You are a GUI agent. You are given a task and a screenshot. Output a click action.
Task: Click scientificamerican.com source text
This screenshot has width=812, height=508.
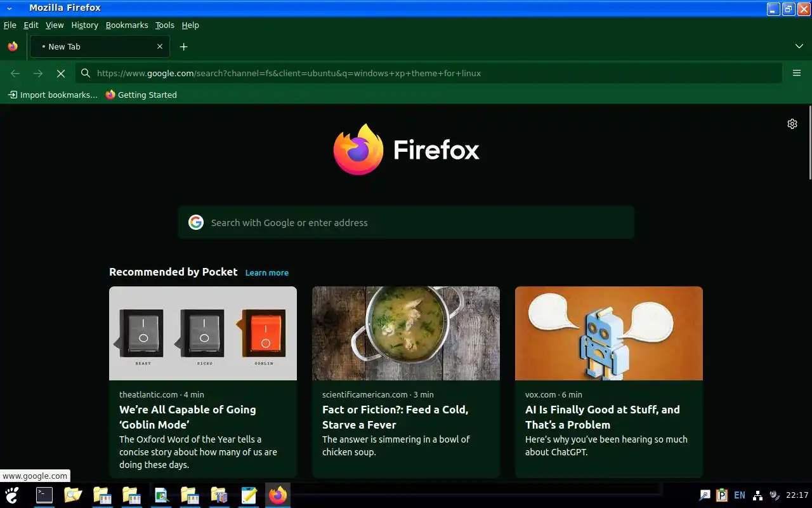pyautogui.click(x=365, y=394)
